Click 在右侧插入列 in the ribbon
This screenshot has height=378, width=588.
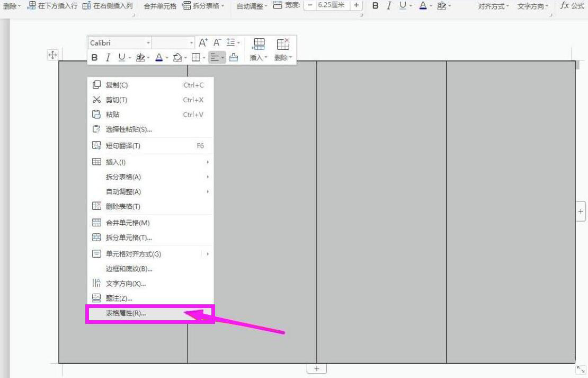[108, 6]
